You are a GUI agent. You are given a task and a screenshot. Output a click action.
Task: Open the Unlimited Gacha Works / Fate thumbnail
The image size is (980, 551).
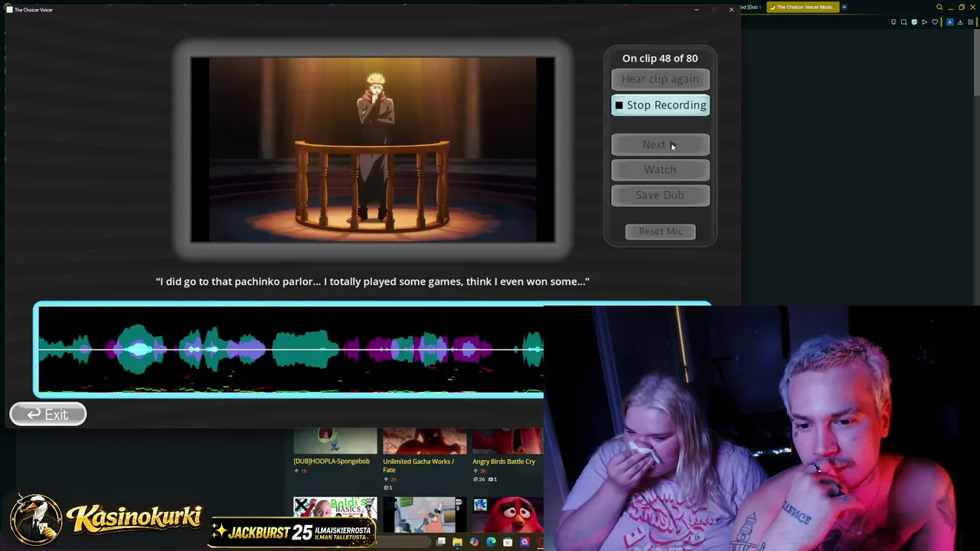pos(424,442)
